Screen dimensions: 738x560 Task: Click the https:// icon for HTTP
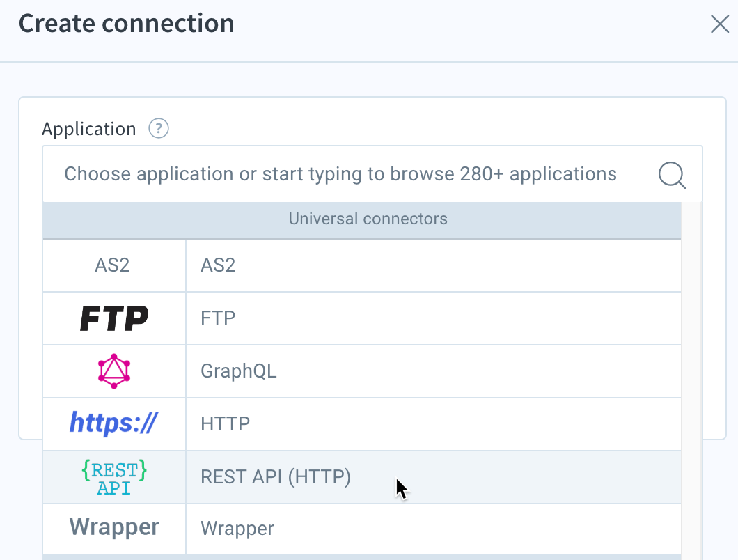point(113,423)
